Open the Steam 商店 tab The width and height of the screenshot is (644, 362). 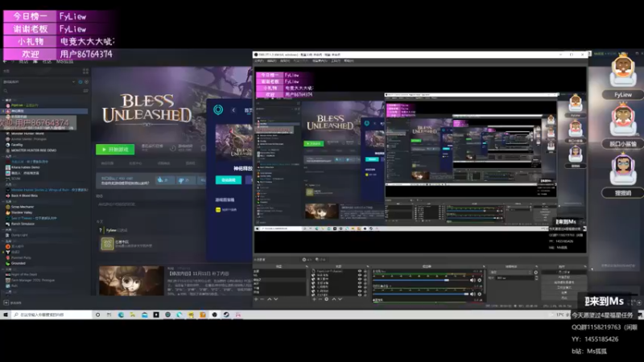(23, 62)
